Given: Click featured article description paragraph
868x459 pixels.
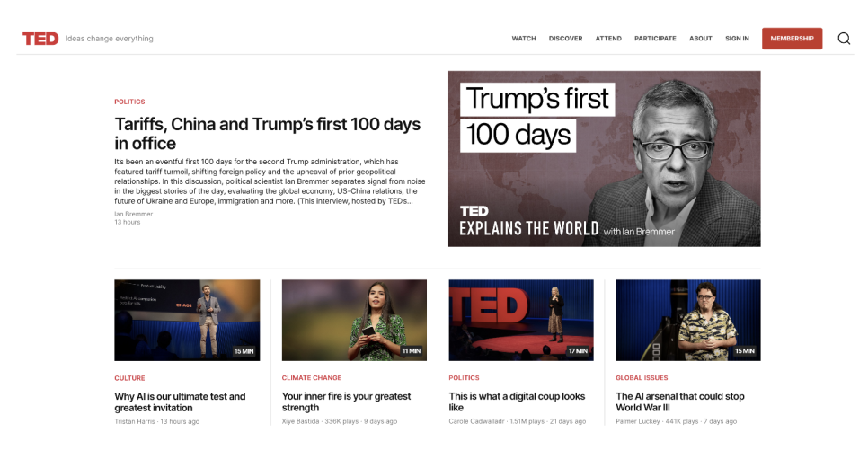Looking at the screenshot, I should click(270, 181).
